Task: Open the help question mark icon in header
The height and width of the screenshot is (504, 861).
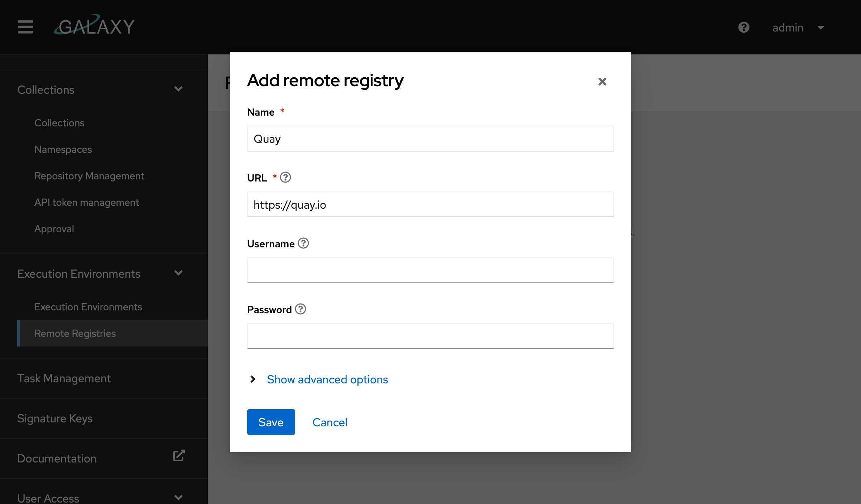Action: coord(744,27)
